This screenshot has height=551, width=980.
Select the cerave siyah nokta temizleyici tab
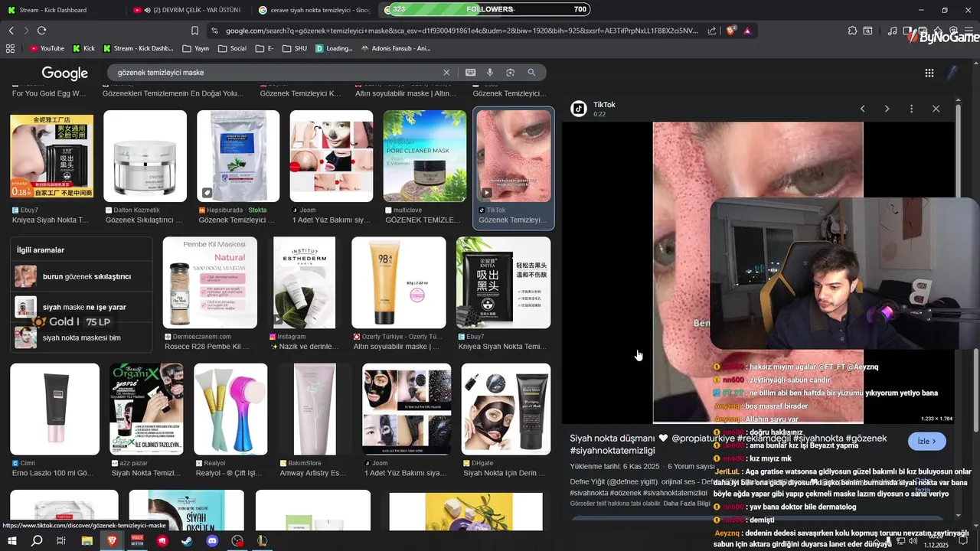point(315,10)
